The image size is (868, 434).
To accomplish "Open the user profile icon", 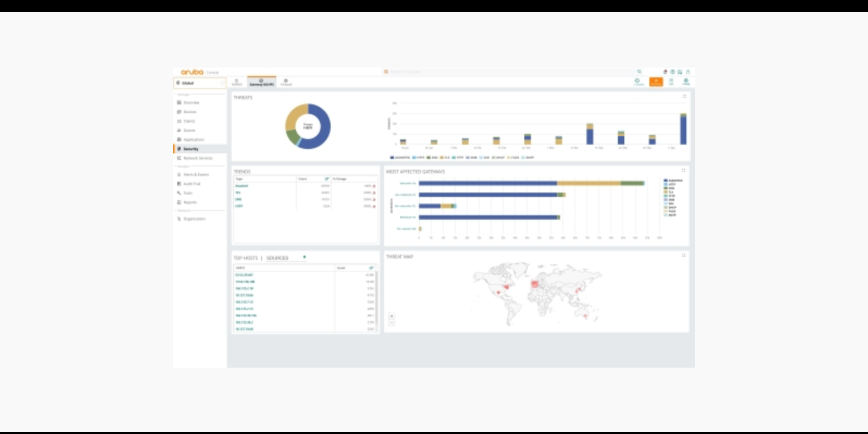I will [x=687, y=72].
